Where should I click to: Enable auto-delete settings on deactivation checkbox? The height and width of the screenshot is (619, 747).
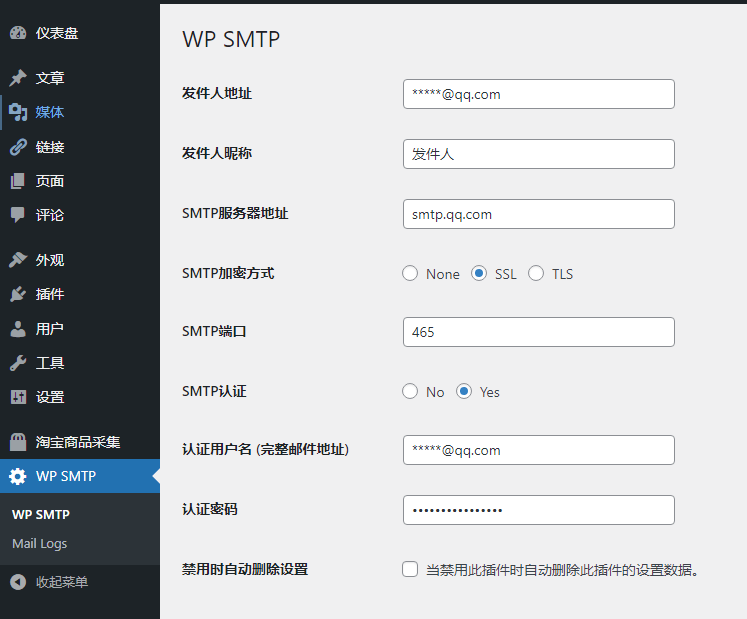coord(410,570)
